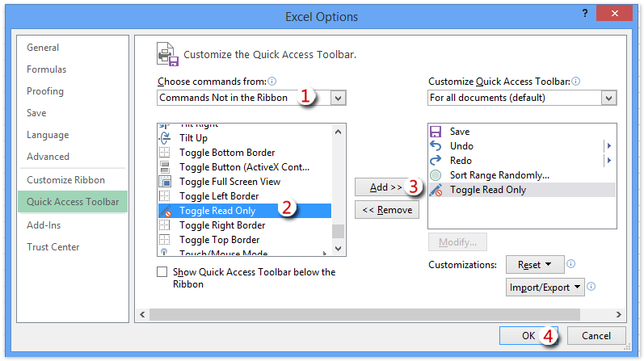
Task: Select the Tilt Up command icon
Action: tap(165, 138)
